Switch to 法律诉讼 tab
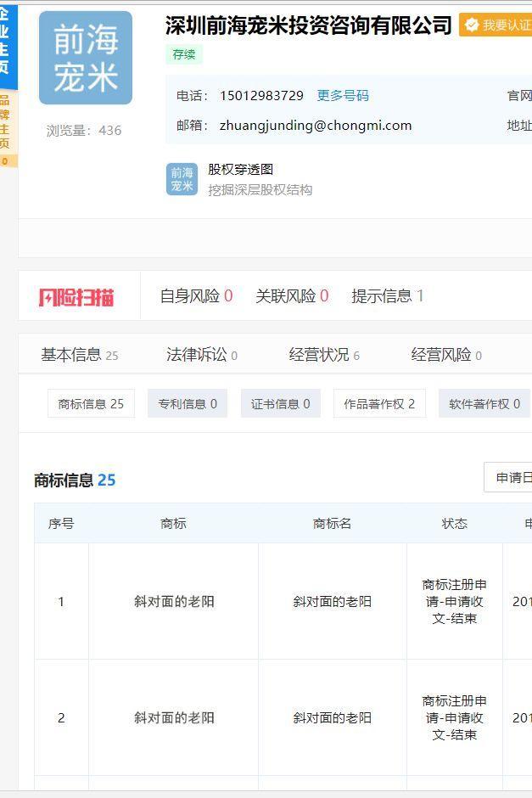The image size is (532, 798). click(x=202, y=355)
